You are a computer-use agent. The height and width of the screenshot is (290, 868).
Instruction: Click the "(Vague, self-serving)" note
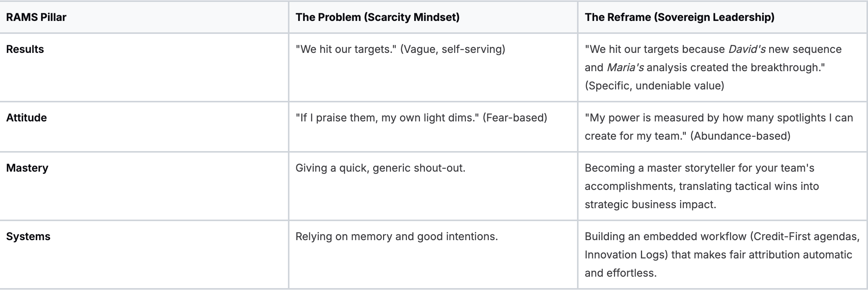click(x=453, y=49)
